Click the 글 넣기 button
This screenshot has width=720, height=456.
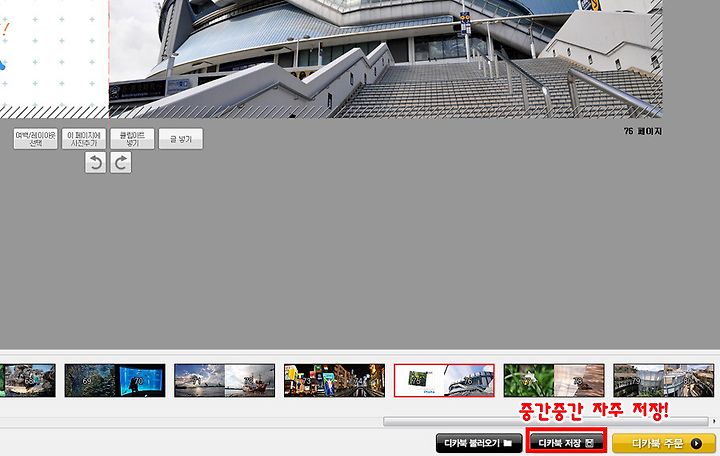(x=180, y=139)
